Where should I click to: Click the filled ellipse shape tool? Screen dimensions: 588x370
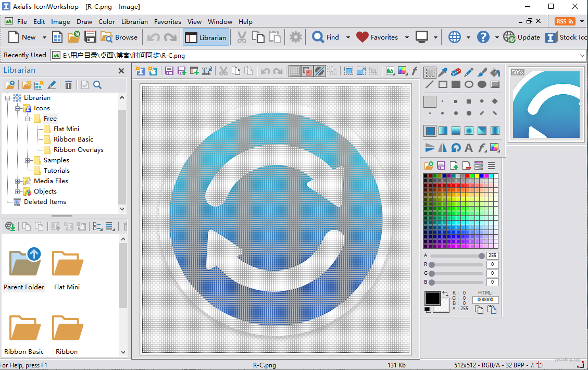tap(482, 84)
